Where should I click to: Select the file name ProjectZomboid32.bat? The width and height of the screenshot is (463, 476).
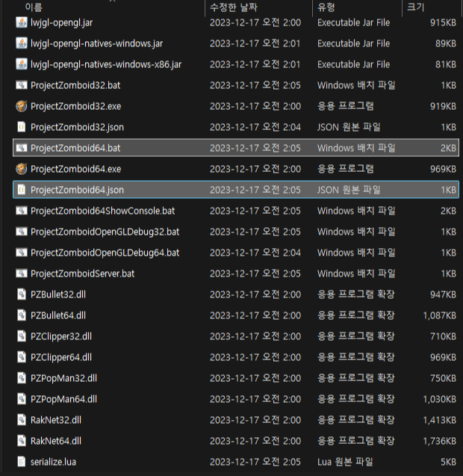[75, 86]
